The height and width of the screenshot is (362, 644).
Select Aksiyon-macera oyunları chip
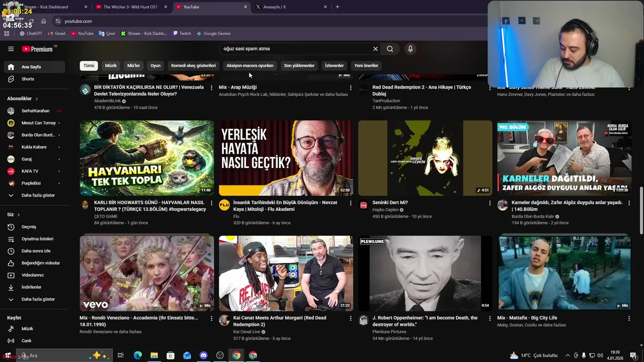click(250, 65)
